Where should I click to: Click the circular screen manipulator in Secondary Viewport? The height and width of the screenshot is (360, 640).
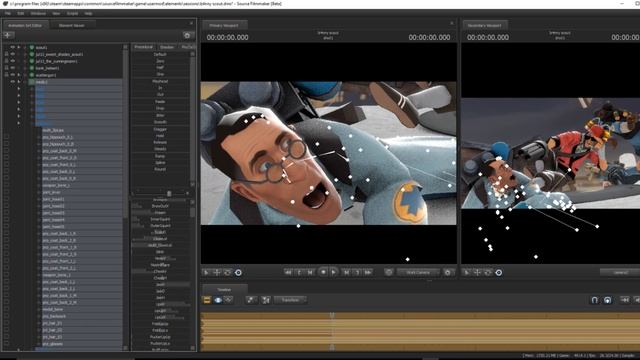coord(498,272)
